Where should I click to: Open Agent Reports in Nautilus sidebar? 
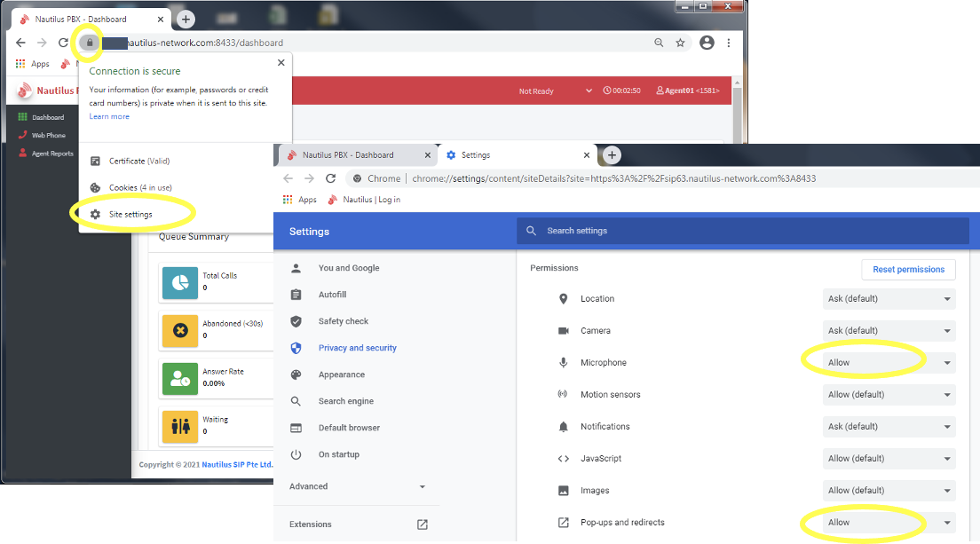[45, 153]
